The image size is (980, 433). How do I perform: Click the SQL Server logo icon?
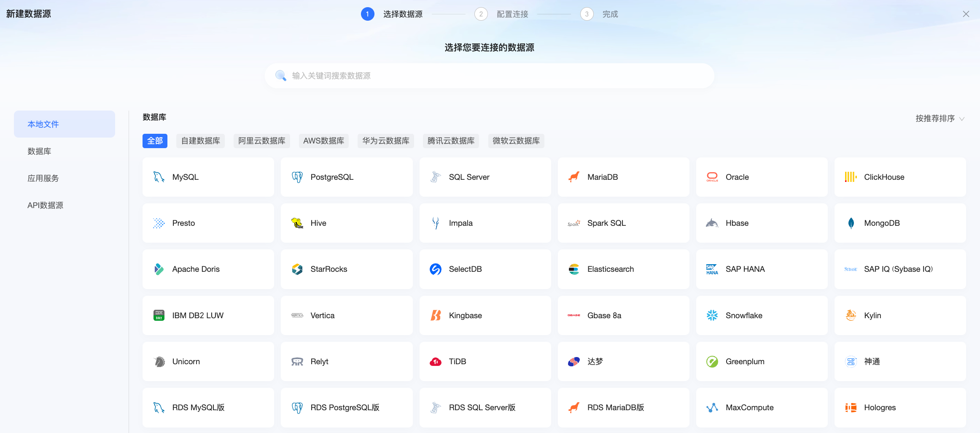(436, 177)
